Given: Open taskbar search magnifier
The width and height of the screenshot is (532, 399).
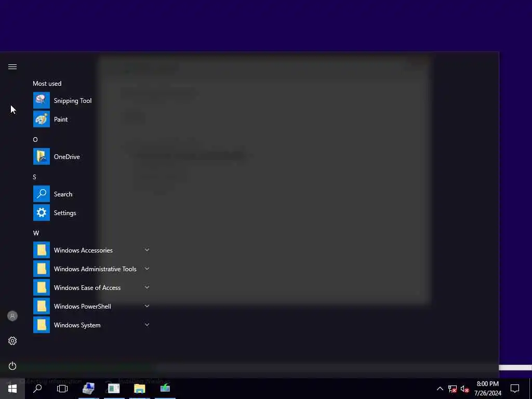Looking at the screenshot, I should click(x=37, y=389).
